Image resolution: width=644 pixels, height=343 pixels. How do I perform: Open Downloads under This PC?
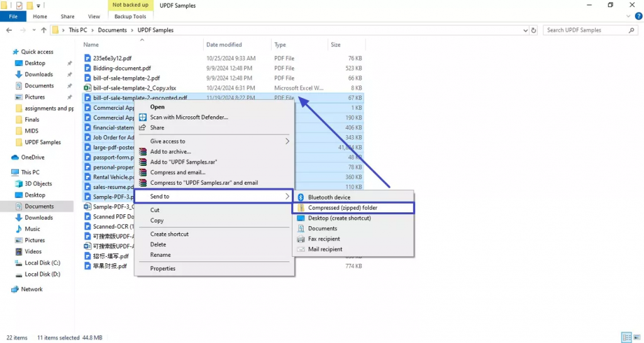click(38, 218)
